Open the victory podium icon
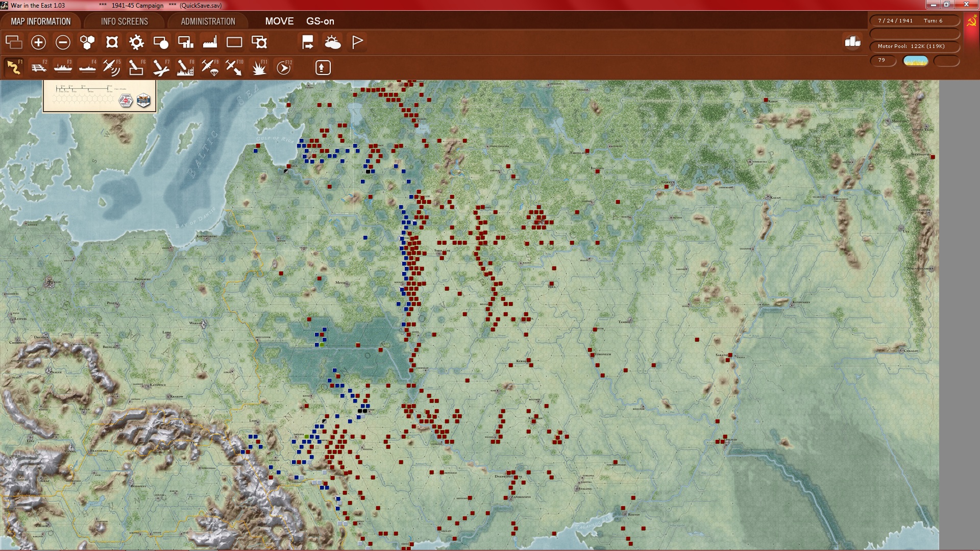The height and width of the screenshot is (551, 980). coord(852,42)
